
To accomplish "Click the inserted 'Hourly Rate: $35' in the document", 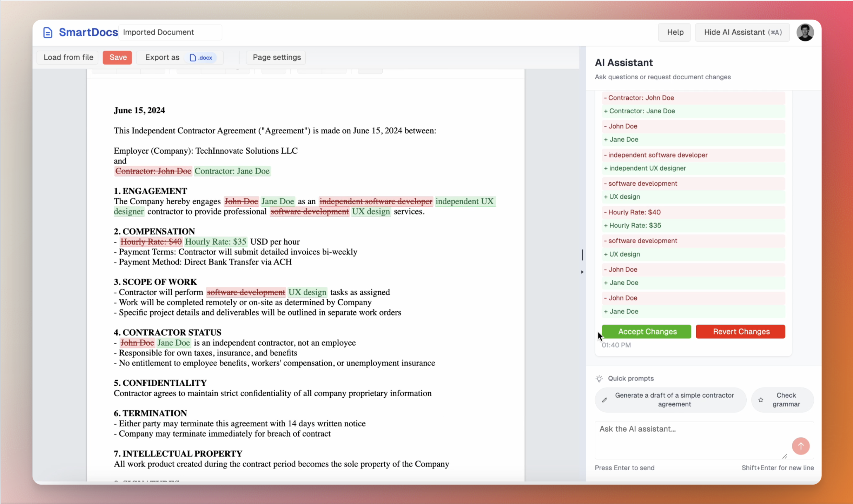I will point(216,241).
